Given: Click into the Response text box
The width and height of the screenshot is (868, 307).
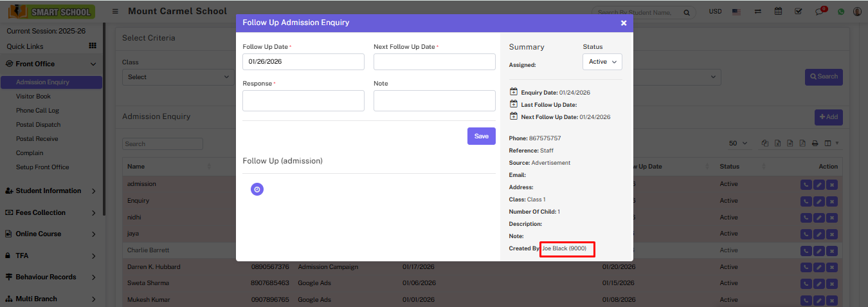Looking at the screenshot, I should 303,100.
